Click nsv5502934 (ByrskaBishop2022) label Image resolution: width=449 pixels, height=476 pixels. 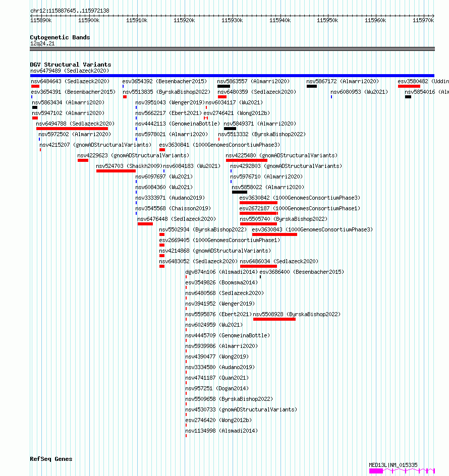tap(203, 230)
